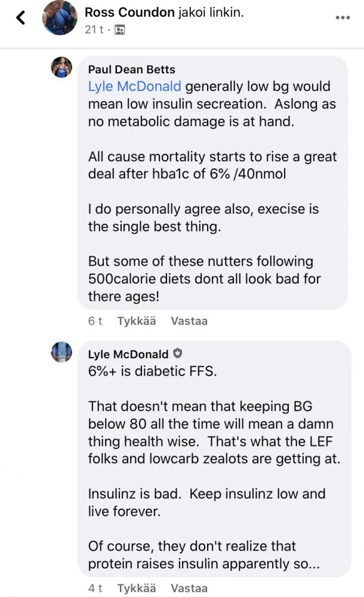This screenshot has height=597, width=364.
Task: Open the three-dot more options menu
Action: coord(343,17)
